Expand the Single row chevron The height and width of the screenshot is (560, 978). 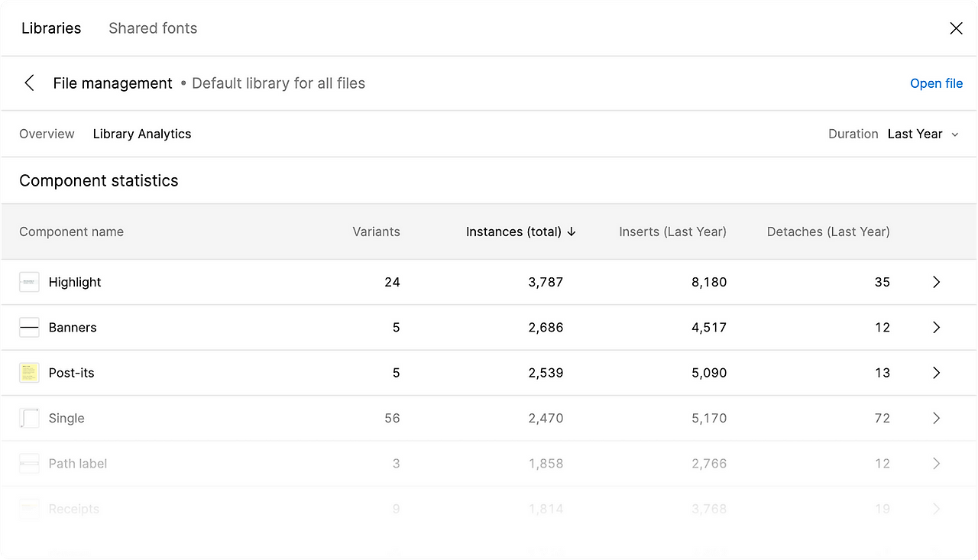click(x=937, y=418)
